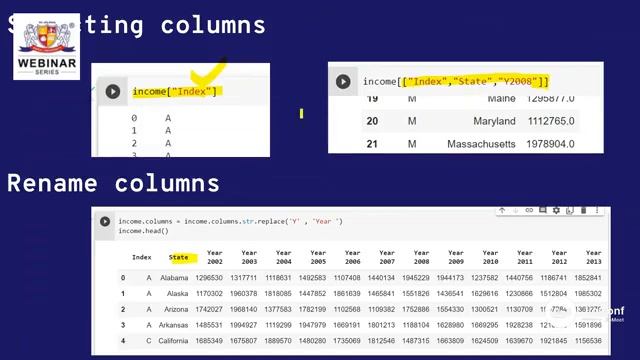Click the Year 2005 column header
Viewport: 640px width, 360px height.
[318, 257]
